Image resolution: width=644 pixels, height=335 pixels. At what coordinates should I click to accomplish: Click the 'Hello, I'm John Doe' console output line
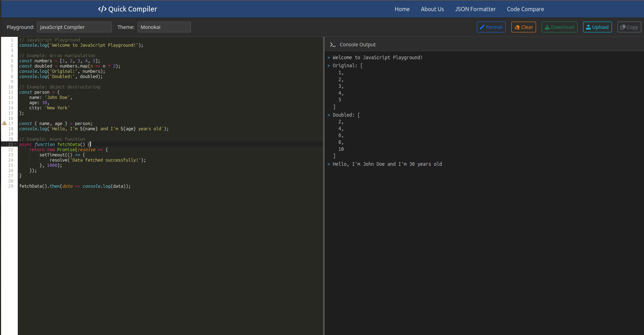pos(387,164)
